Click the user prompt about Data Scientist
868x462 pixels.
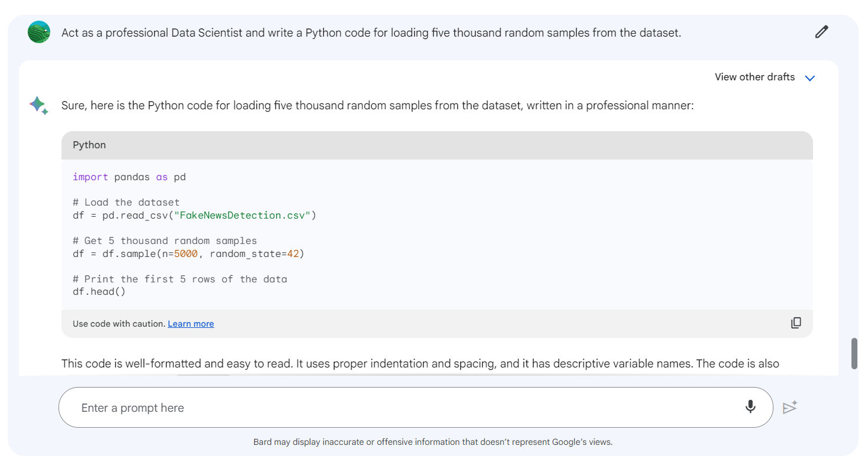click(x=371, y=33)
